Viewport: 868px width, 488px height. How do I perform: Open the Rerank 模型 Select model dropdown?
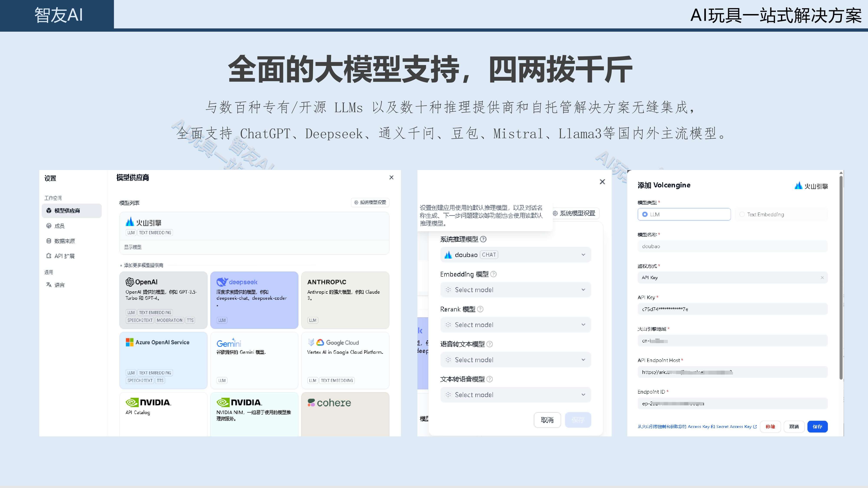pyautogui.click(x=516, y=325)
